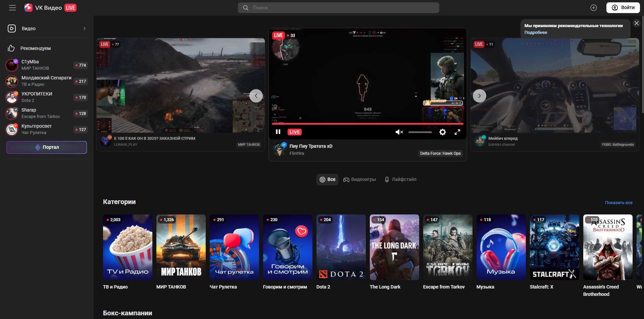Open УКРОПИТЕКИ channel avatar

pos(12,97)
